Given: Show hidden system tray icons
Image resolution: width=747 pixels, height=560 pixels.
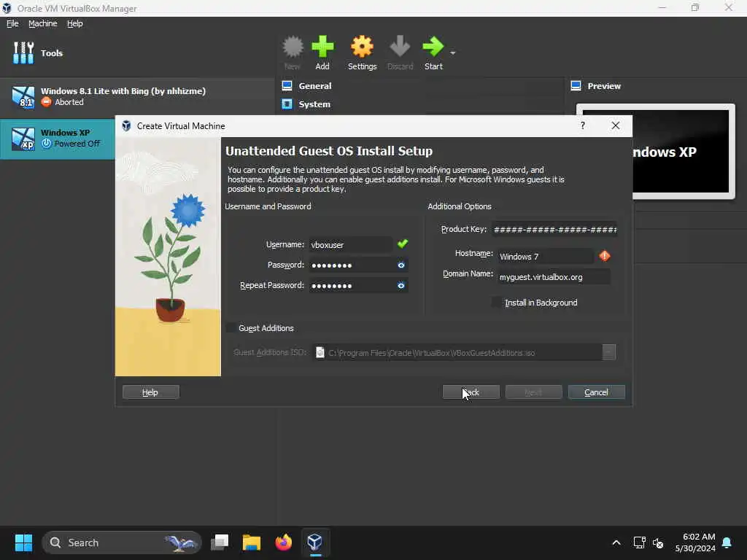Looking at the screenshot, I should coord(616,542).
